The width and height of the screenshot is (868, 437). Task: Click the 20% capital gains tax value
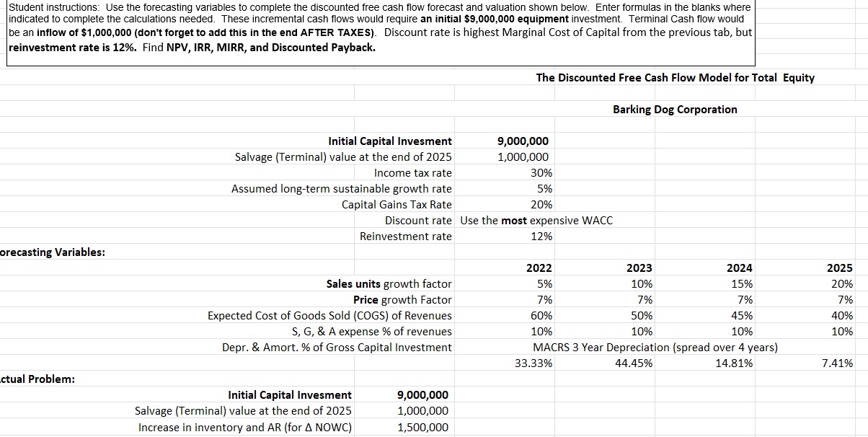pos(541,204)
